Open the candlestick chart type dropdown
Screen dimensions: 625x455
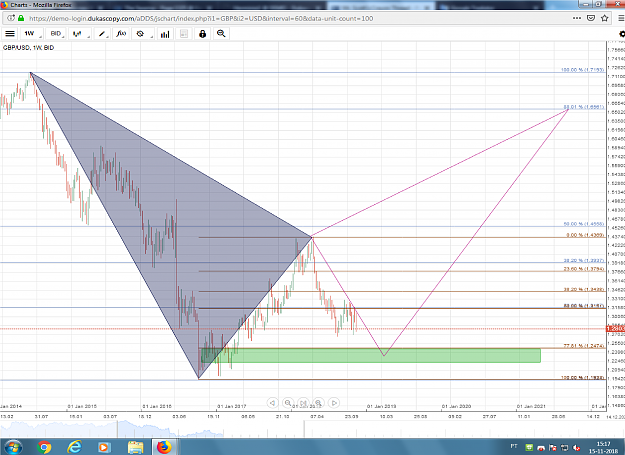pos(79,34)
